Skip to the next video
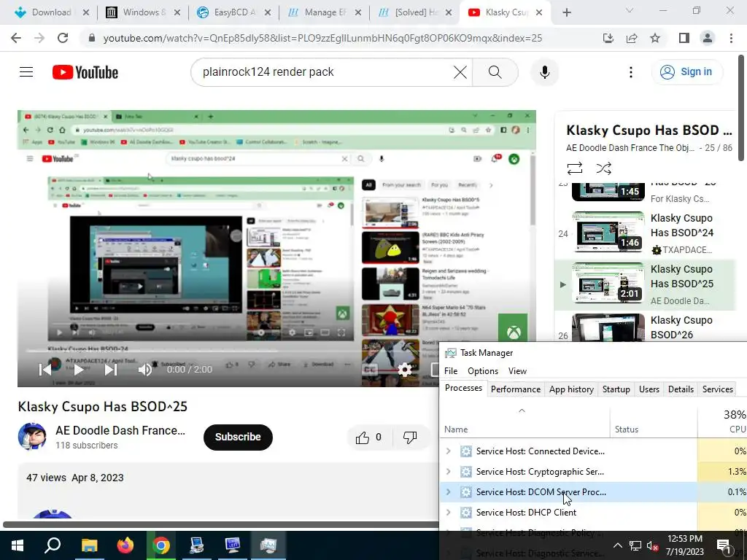The width and height of the screenshot is (747, 560). pyautogui.click(x=111, y=369)
